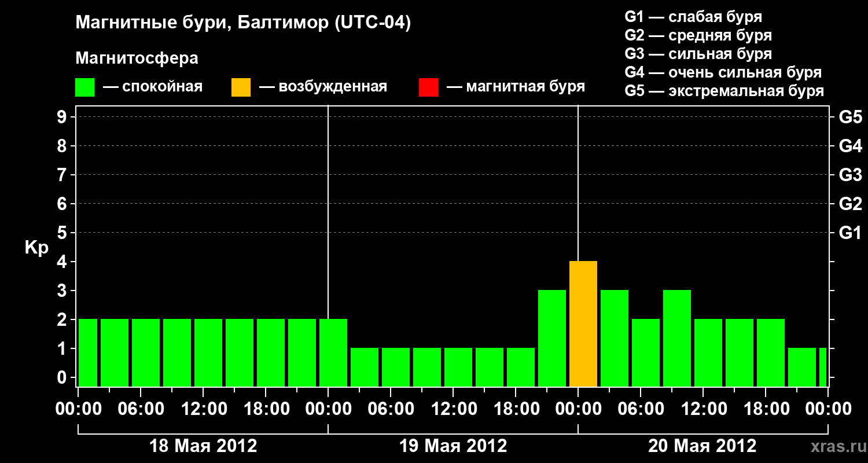Select green Kp 3 bar just before orange bar

tap(552, 339)
